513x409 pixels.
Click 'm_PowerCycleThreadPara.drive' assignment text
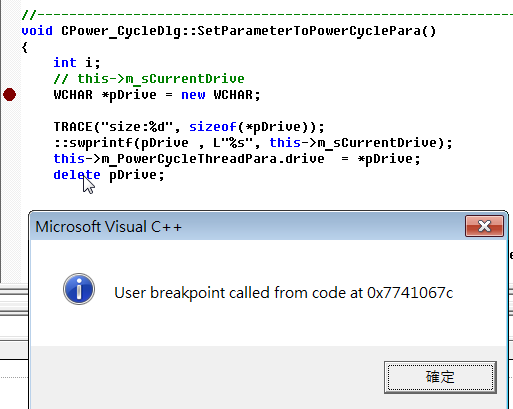point(213,159)
